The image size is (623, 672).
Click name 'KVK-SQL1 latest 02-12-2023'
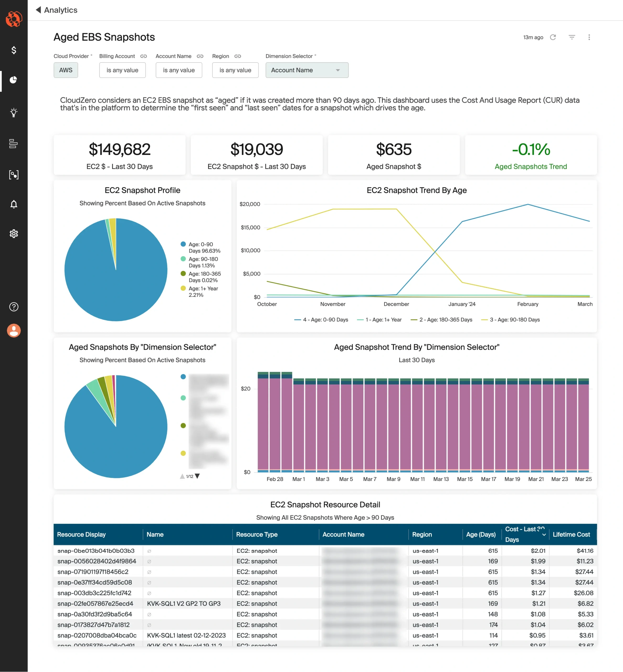pyautogui.click(x=186, y=635)
